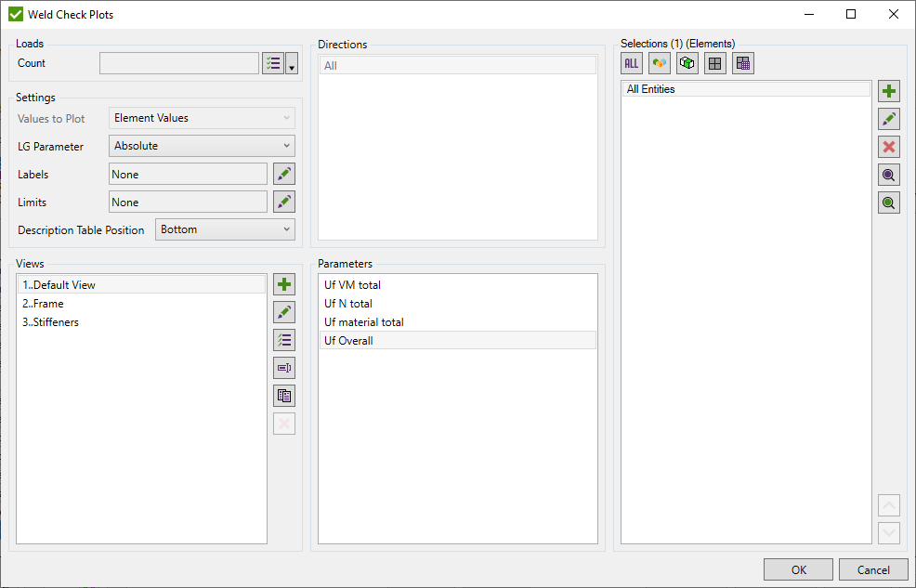The image size is (916, 588).
Task: Open the LG Parameter dropdown
Action: click(202, 146)
